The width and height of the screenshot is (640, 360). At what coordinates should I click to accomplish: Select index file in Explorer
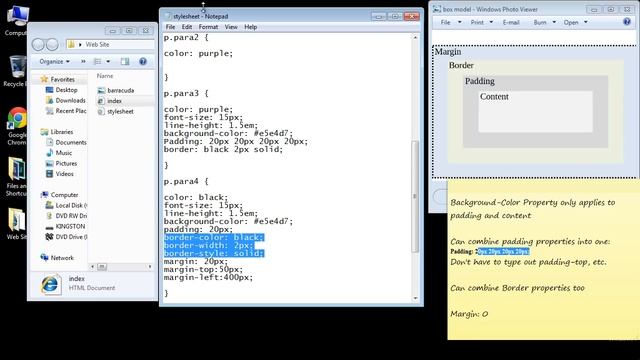pyautogui.click(x=114, y=101)
